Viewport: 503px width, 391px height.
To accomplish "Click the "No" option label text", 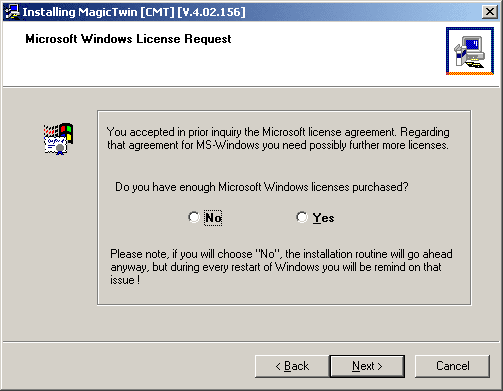I will point(213,218).
